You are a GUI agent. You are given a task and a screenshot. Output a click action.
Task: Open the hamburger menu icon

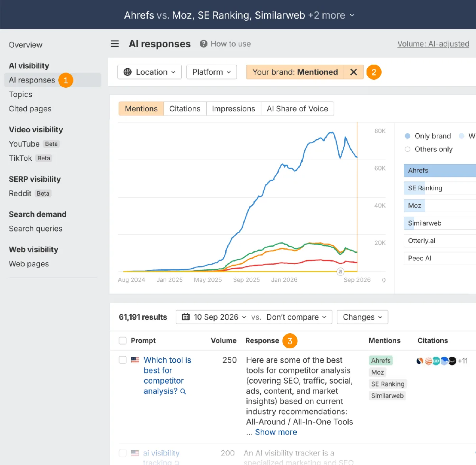(115, 44)
